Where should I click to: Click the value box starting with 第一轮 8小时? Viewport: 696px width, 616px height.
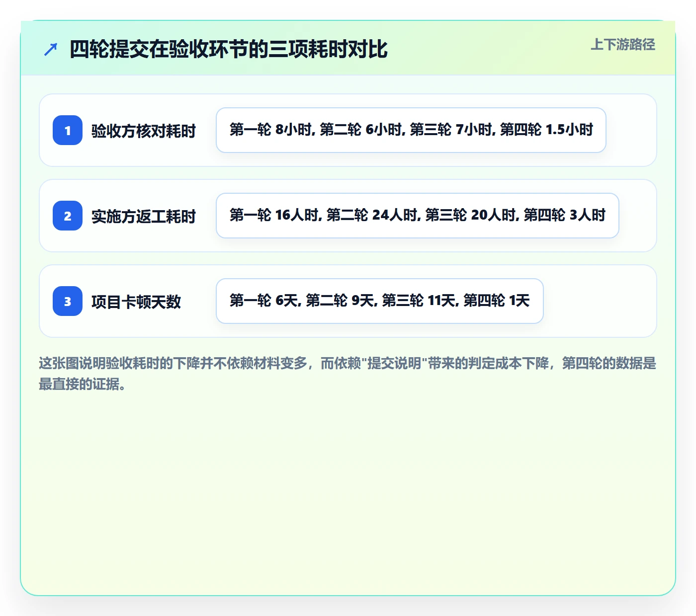point(411,130)
